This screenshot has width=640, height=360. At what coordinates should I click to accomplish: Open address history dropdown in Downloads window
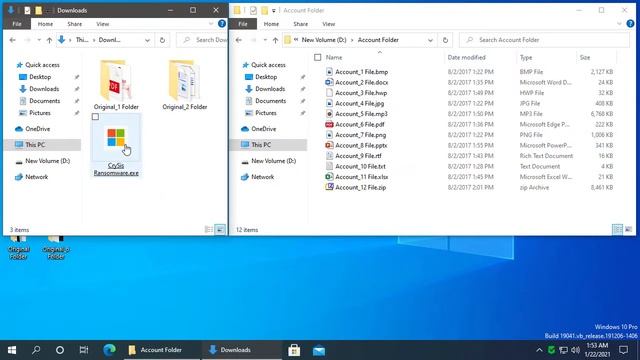pyautogui.click(x=147, y=40)
